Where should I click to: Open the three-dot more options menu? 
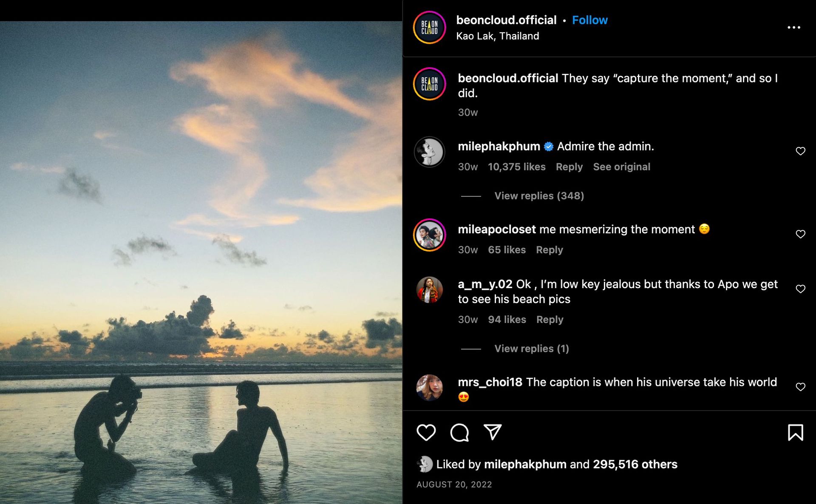point(793,27)
